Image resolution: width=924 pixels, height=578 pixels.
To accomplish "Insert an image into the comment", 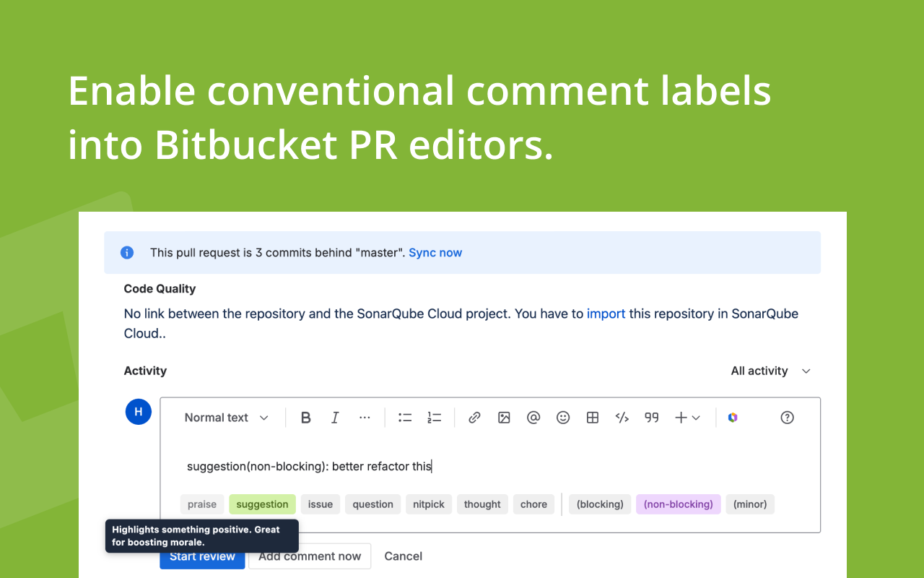I will pos(504,417).
